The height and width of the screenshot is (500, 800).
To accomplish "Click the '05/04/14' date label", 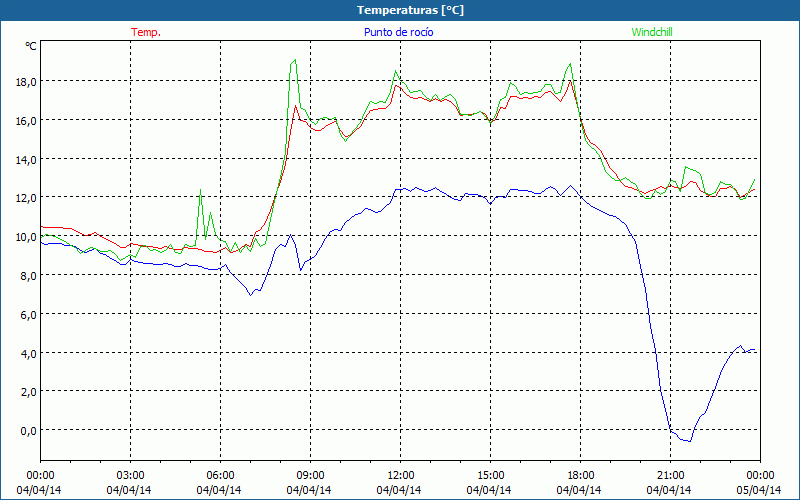I will 759,490.
